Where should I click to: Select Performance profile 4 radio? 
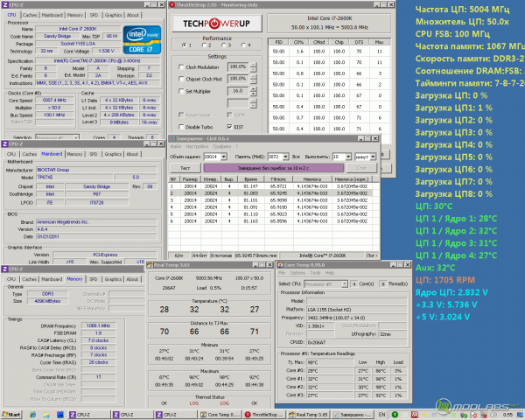click(x=243, y=45)
